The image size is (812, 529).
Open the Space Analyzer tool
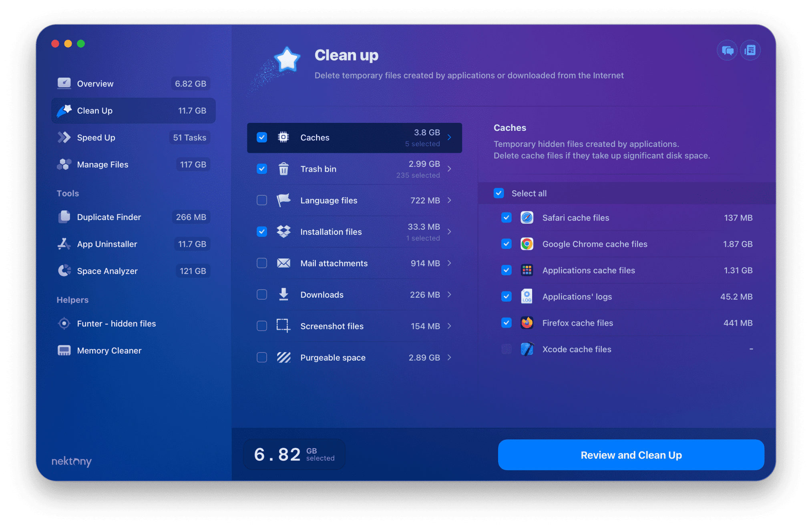coord(107,271)
